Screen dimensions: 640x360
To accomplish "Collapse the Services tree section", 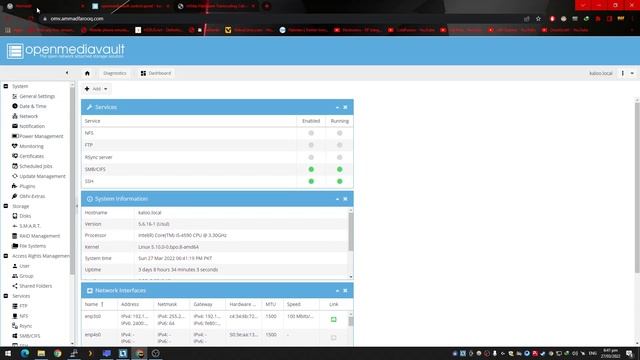I will click(6, 296).
